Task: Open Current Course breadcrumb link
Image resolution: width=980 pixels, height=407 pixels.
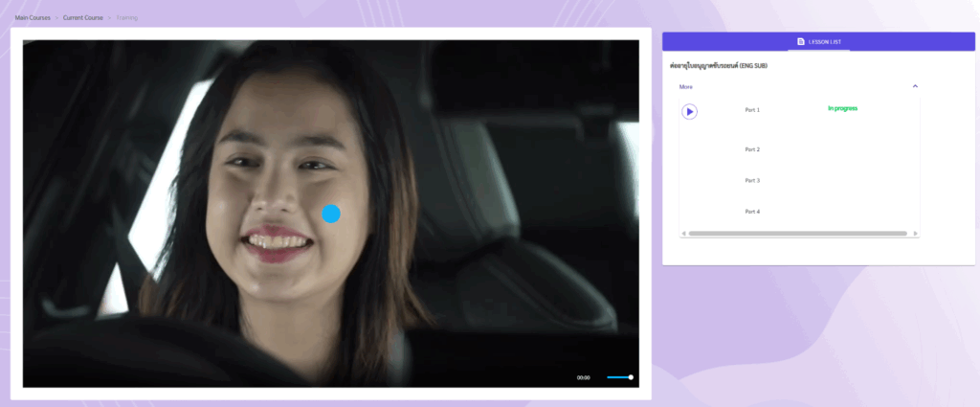Action: 82,17
